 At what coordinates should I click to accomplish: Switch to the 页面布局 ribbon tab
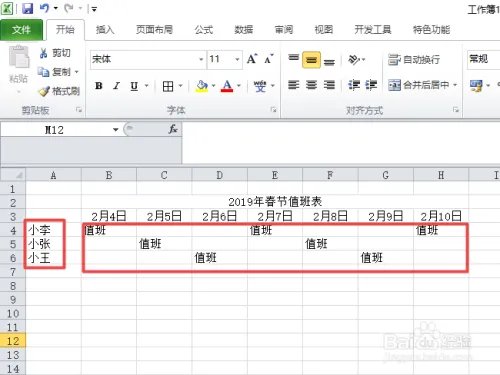tap(154, 30)
